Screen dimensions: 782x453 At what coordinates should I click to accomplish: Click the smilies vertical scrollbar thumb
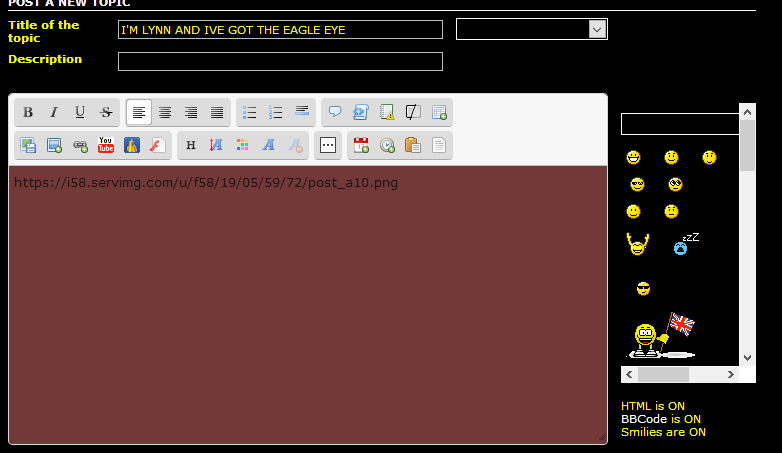tap(747, 146)
